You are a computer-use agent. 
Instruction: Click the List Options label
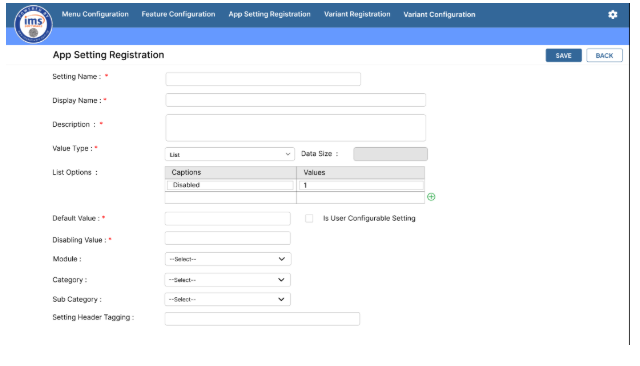point(75,173)
